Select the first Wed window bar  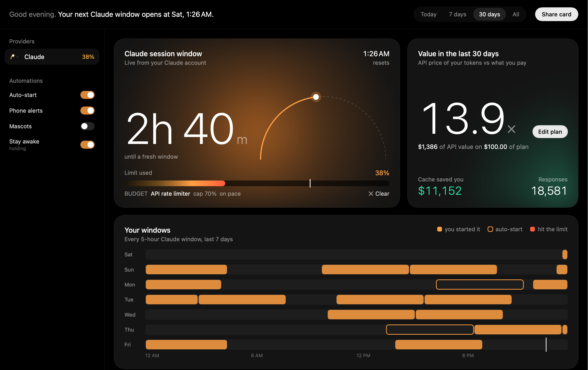(x=371, y=314)
